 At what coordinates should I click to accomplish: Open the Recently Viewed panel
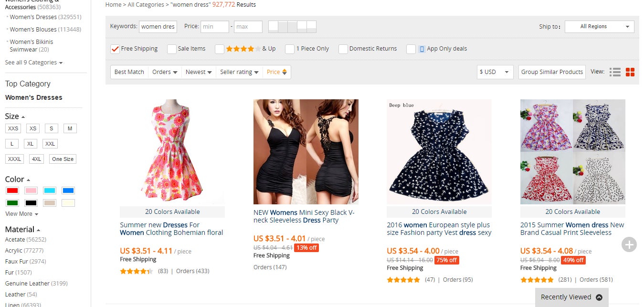click(572, 297)
